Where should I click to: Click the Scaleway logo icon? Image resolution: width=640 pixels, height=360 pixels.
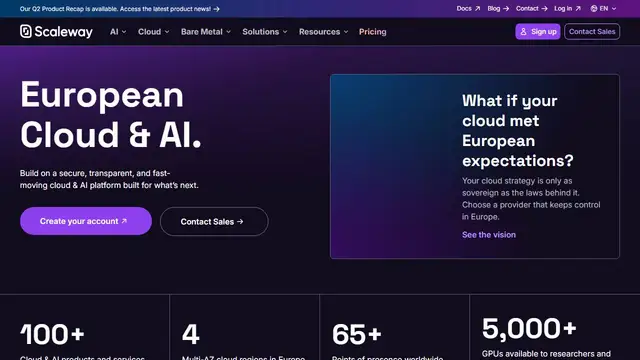(26, 31)
